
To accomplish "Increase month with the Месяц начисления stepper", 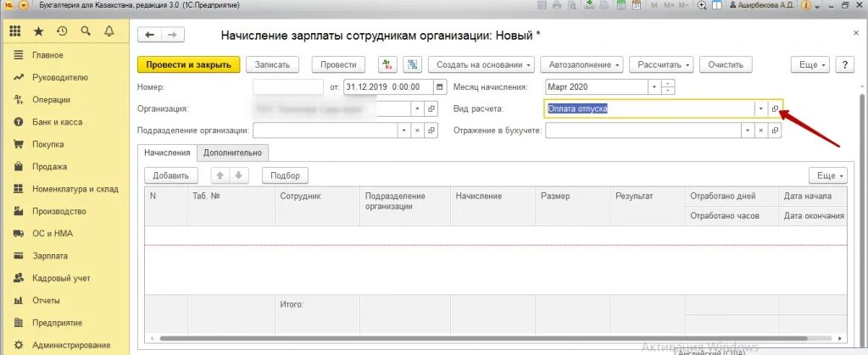I will (669, 84).
